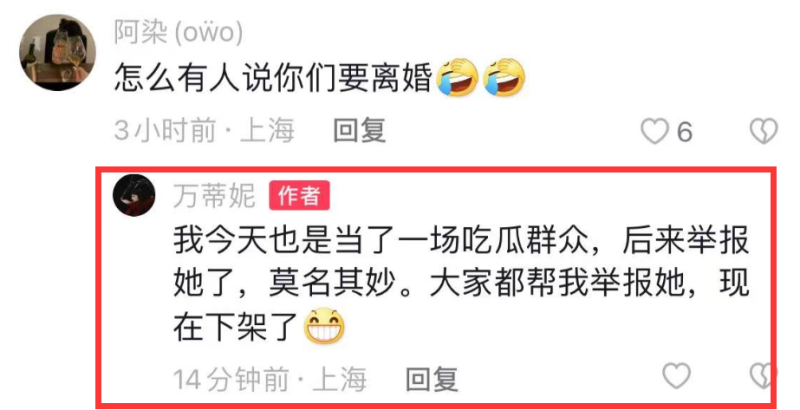Reply to 阿染's comment via 回复
The height and width of the screenshot is (410, 800).
click(x=359, y=131)
